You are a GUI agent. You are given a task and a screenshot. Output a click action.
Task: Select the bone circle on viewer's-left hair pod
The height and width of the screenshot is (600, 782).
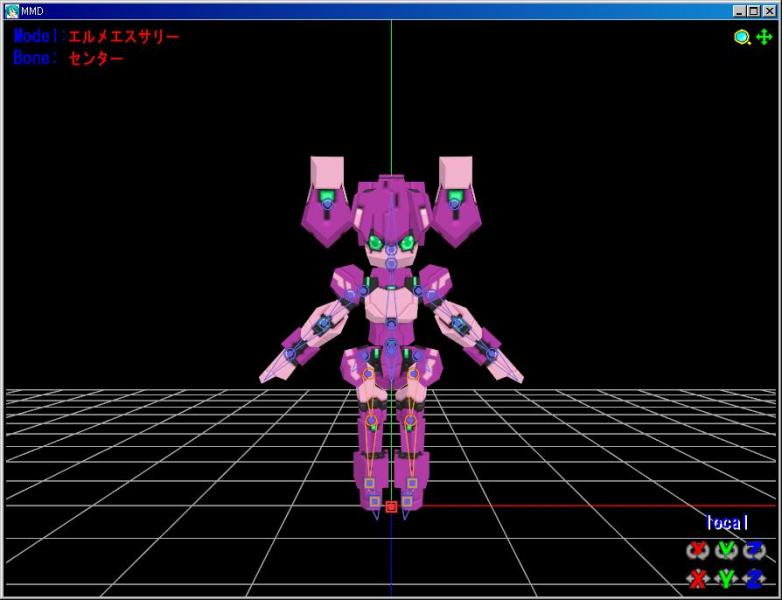point(327,204)
